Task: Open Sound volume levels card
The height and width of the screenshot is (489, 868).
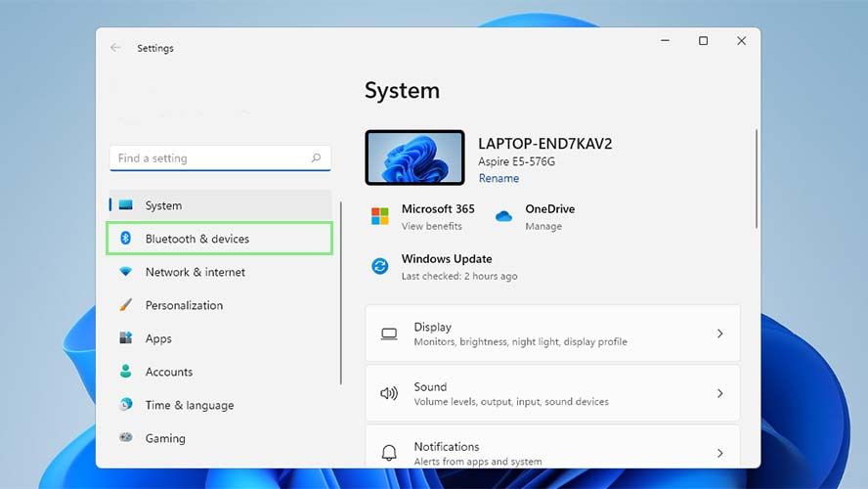Action: pos(552,393)
